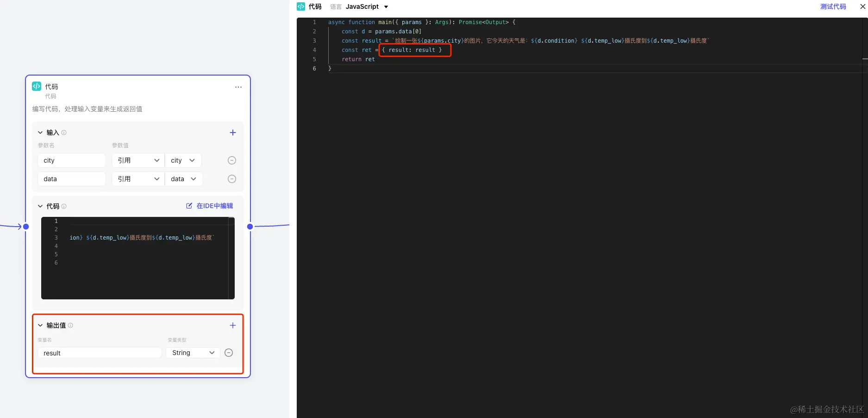Open the city reference value dropdown

point(183,160)
